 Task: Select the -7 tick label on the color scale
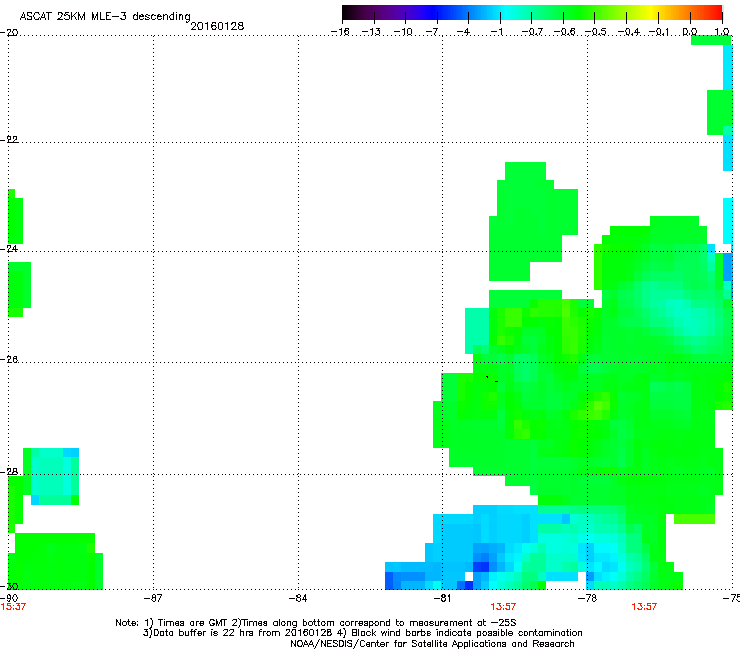[x=434, y=32]
